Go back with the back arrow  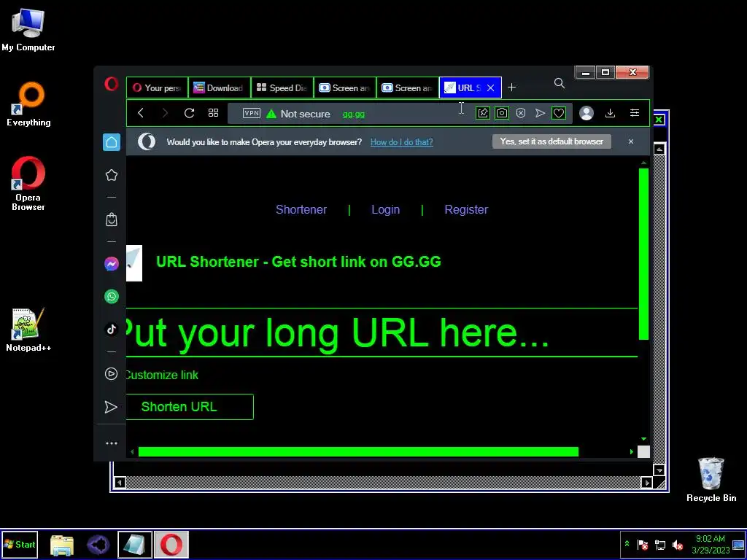(141, 113)
